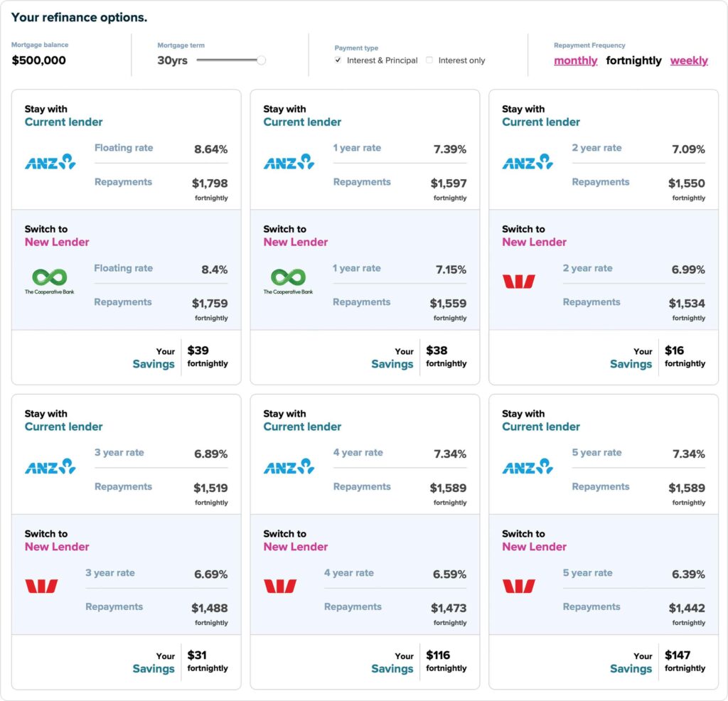The height and width of the screenshot is (701, 728).
Task: Click the ANZ logo in the 3 year rate card
Action: (x=50, y=466)
